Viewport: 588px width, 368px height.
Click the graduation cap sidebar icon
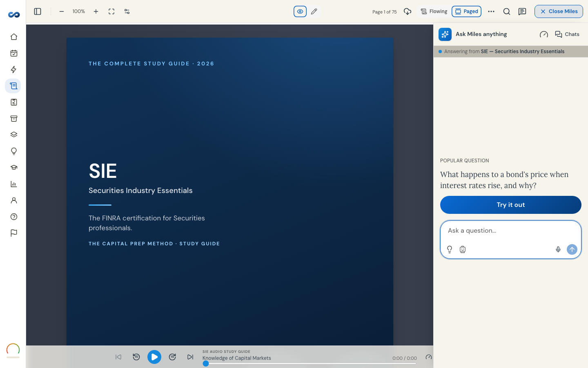click(14, 168)
